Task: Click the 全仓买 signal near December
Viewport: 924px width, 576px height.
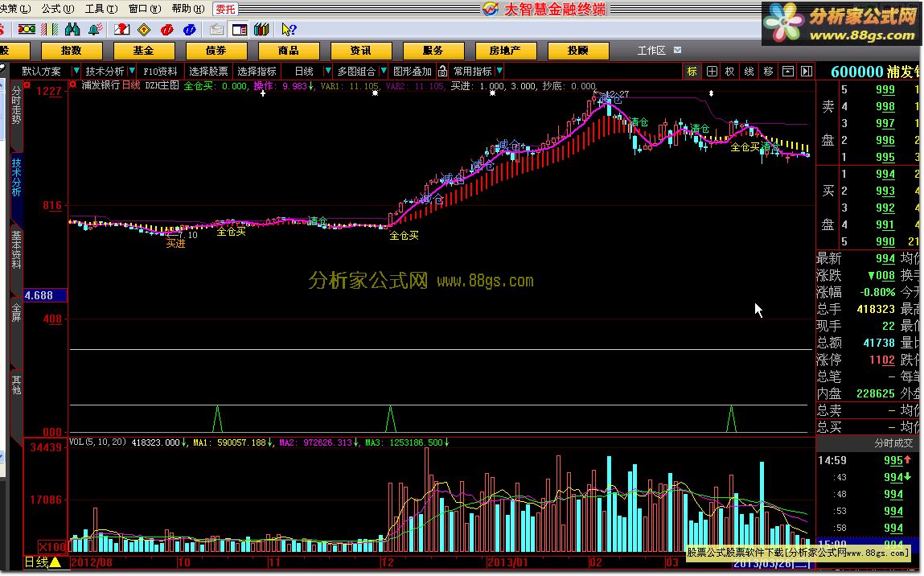Action: pos(405,235)
